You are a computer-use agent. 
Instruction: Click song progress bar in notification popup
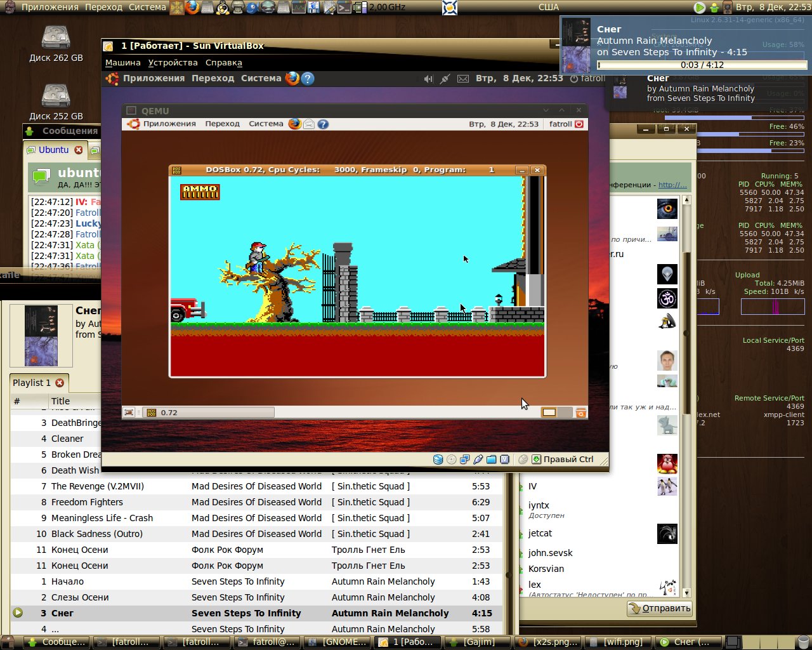coord(702,65)
